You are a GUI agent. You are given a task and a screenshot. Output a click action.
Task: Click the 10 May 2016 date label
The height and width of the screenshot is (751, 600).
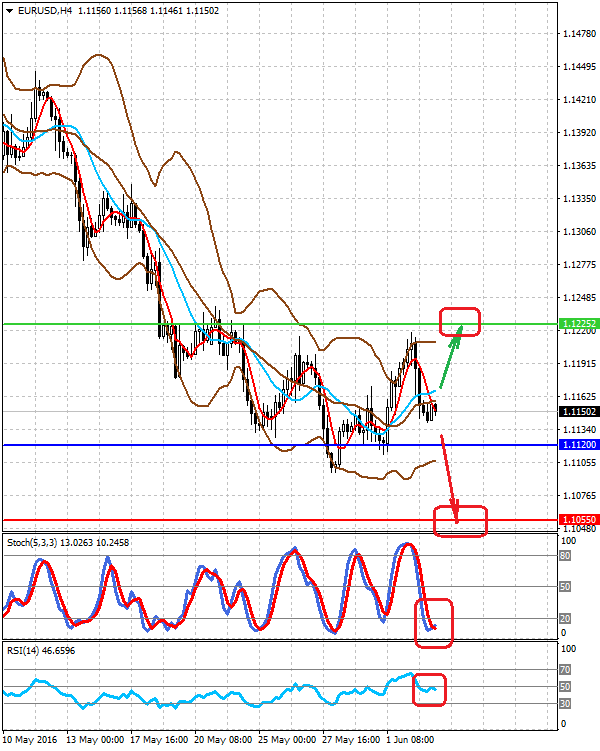point(30,740)
